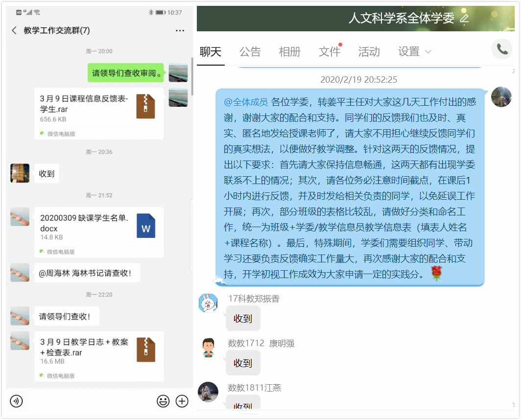Click the pencil icon to edit group name
Image resolution: width=521 pixels, height=420 pixels.
(464, 19)
